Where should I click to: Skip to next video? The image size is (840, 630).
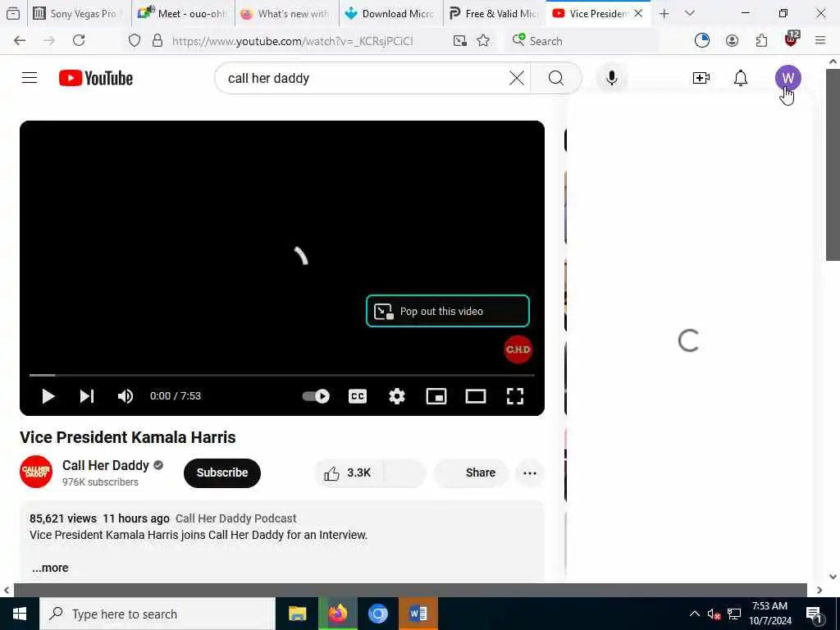[x=87, y=396]
